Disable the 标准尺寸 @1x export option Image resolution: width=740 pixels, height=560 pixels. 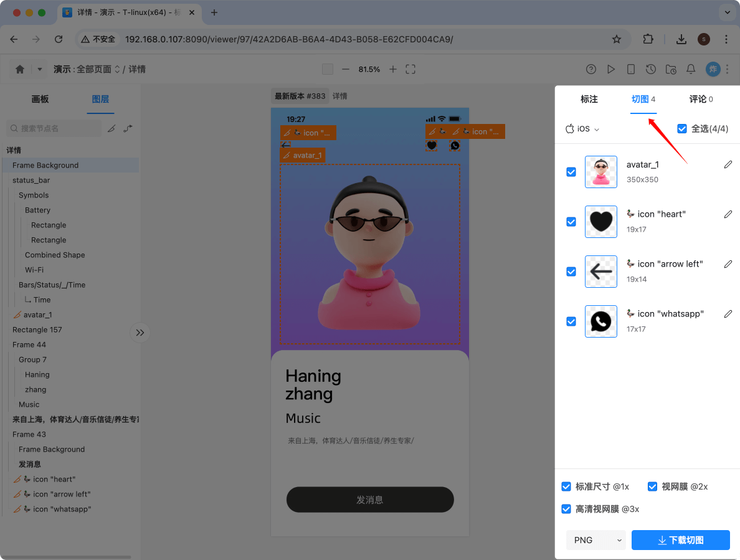566,486
